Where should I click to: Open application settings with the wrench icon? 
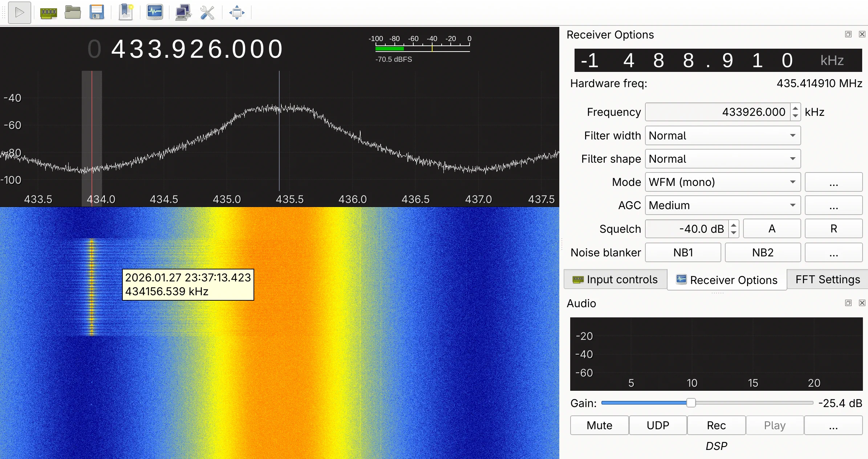(x=207, y=12)
